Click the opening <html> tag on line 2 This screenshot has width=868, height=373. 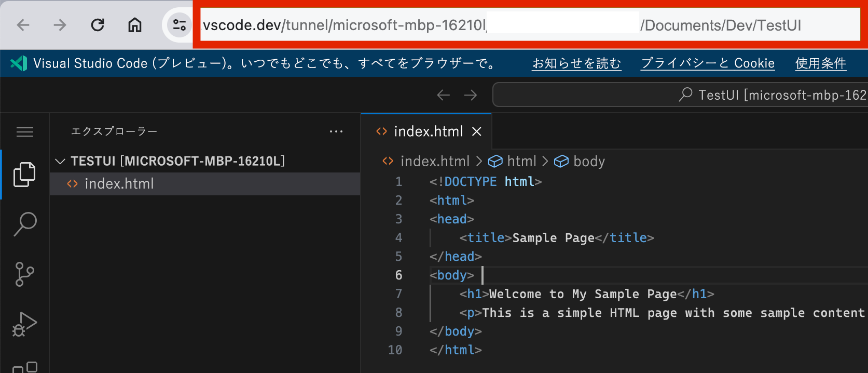pos(452,201)
